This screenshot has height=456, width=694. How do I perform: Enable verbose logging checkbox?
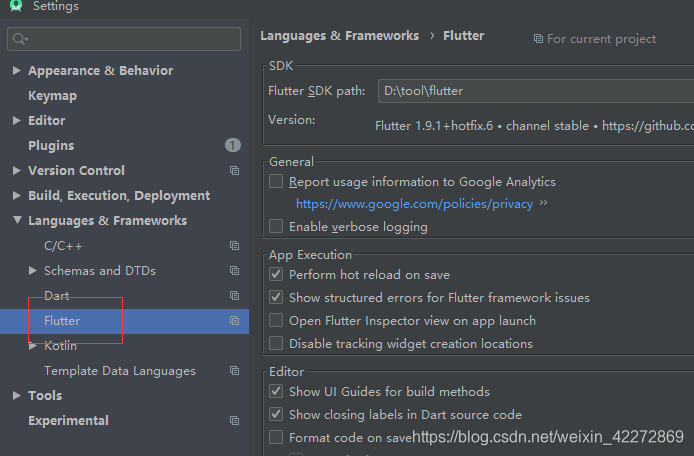click(x=276, y=226)
